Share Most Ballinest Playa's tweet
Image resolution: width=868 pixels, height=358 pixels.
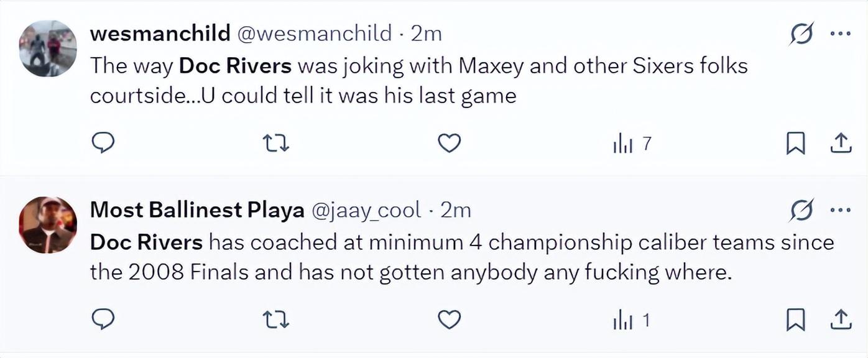point(840,320)
